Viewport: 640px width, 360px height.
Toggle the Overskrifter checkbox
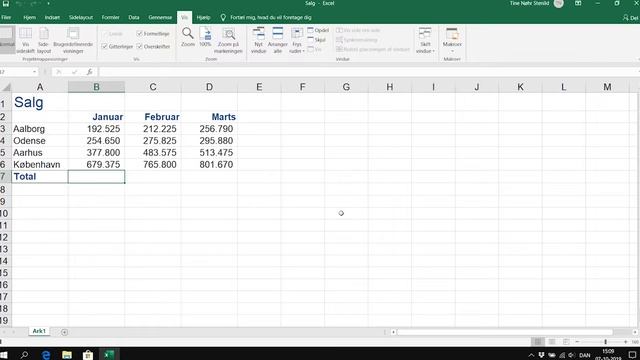(x=140, y=47)
